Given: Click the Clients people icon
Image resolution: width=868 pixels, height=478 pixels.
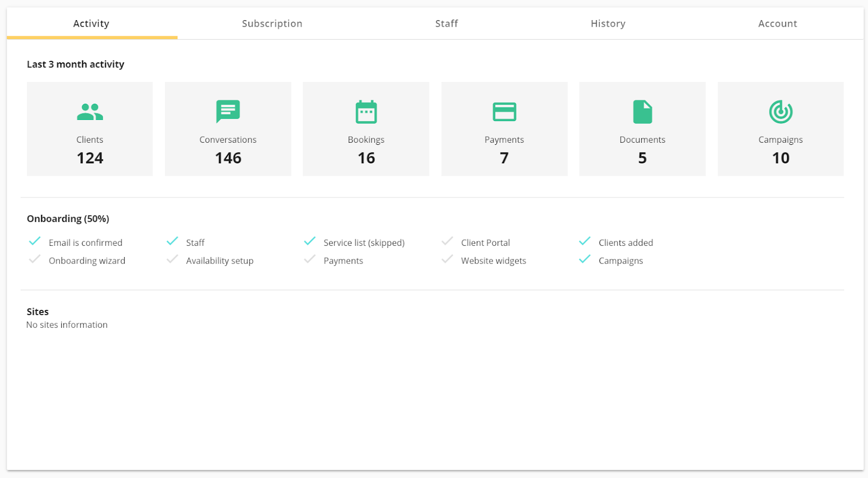Looking at the screenshot, I should (90, 112).
